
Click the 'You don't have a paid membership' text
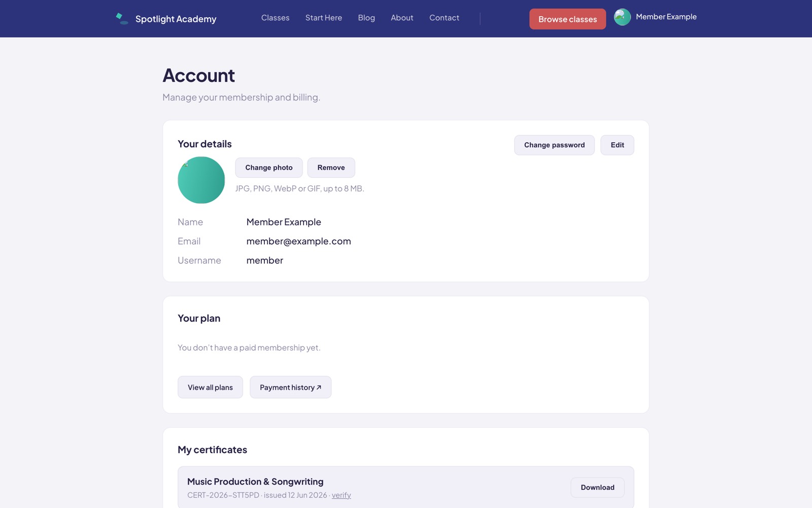pyautogui.click(x=249, y=347)
